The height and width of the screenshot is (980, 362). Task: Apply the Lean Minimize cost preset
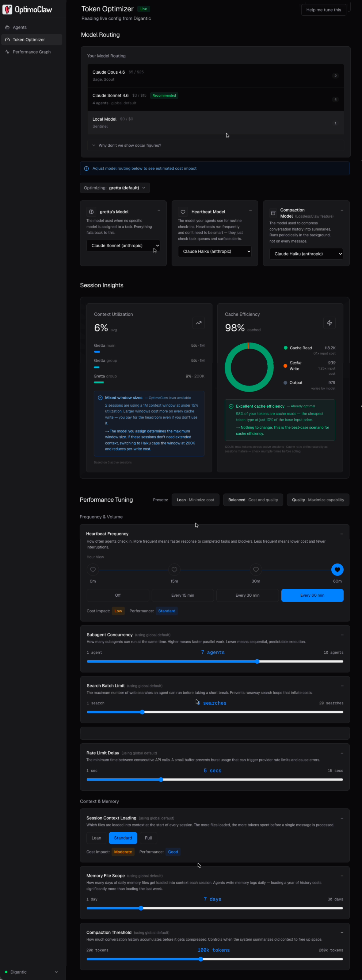[x=196, y=500]
